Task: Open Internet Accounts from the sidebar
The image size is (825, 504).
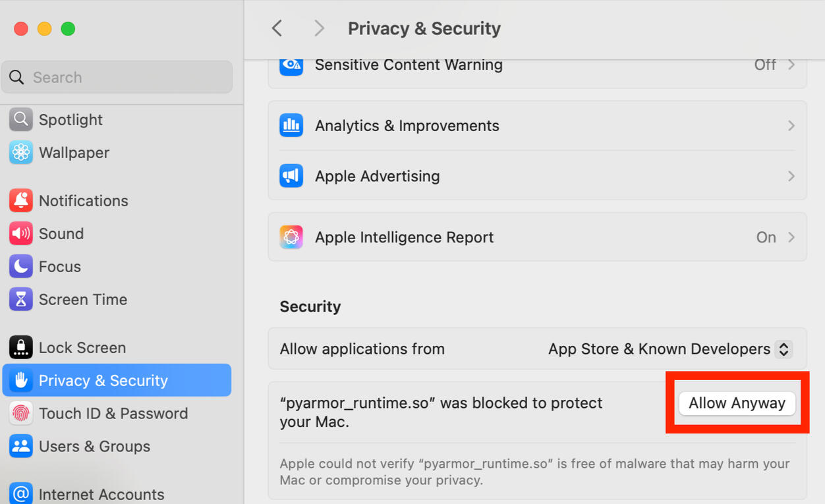Action: point(101,494)
